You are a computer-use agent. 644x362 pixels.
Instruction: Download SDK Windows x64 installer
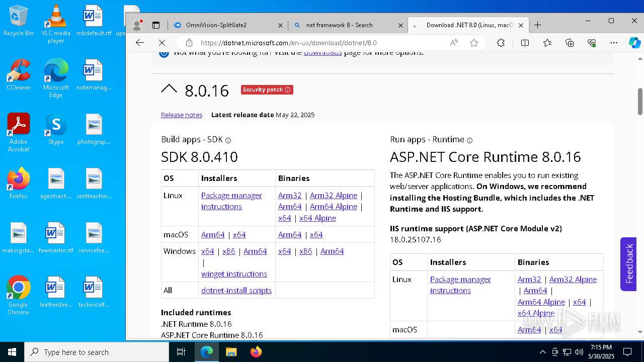[208, 251]
